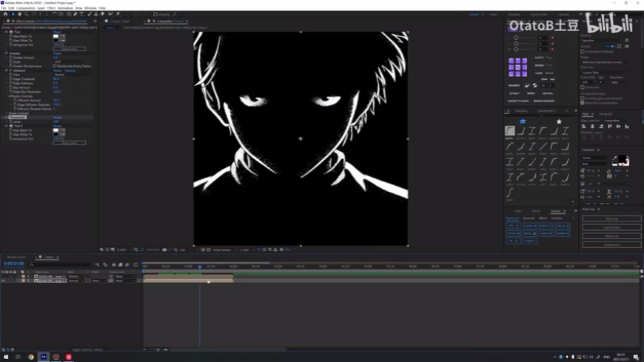Toggle Cache Before Playback checkbox

pos(583,51)
